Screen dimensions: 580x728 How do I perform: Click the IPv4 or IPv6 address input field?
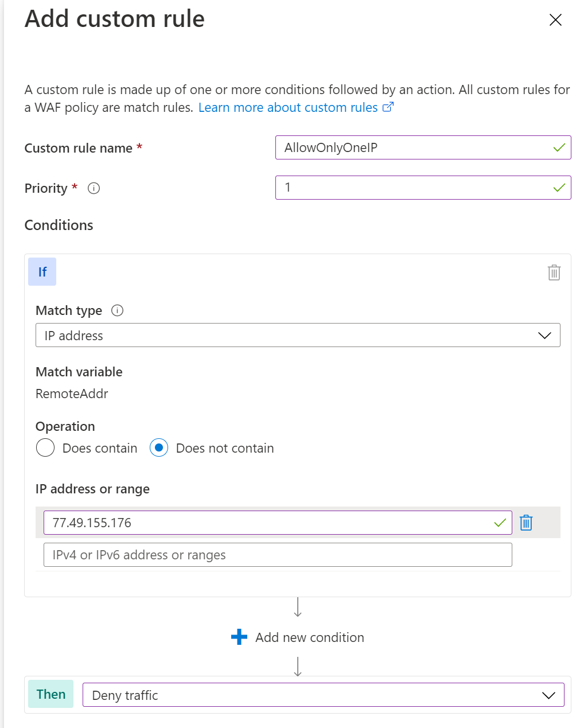278,555
